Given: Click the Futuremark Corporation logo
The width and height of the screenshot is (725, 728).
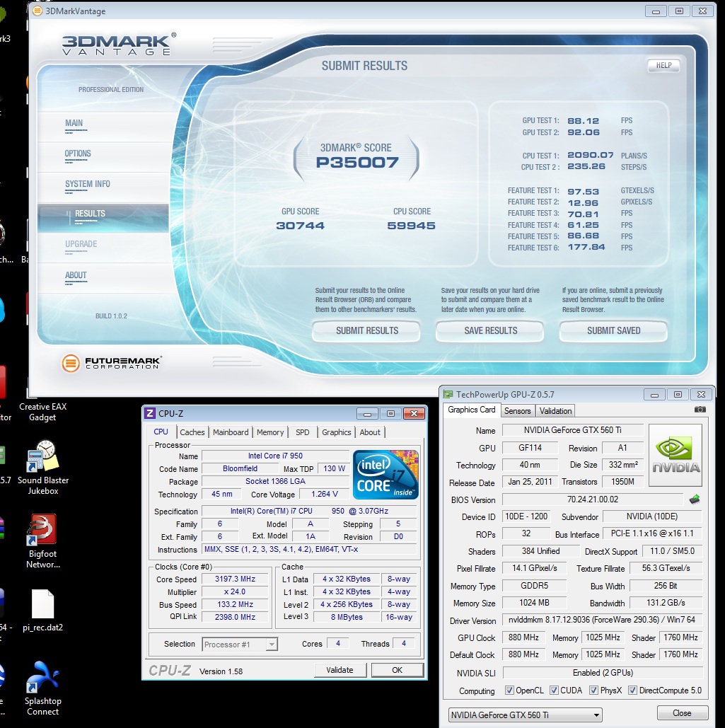Looking at the screenshot, I should click(111, 363).
